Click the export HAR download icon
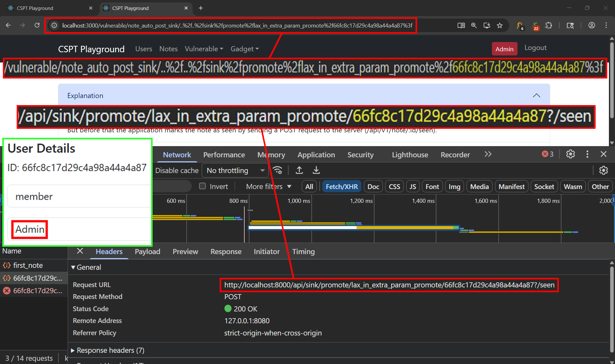615x364 pixels. click(x=316, y=170)
